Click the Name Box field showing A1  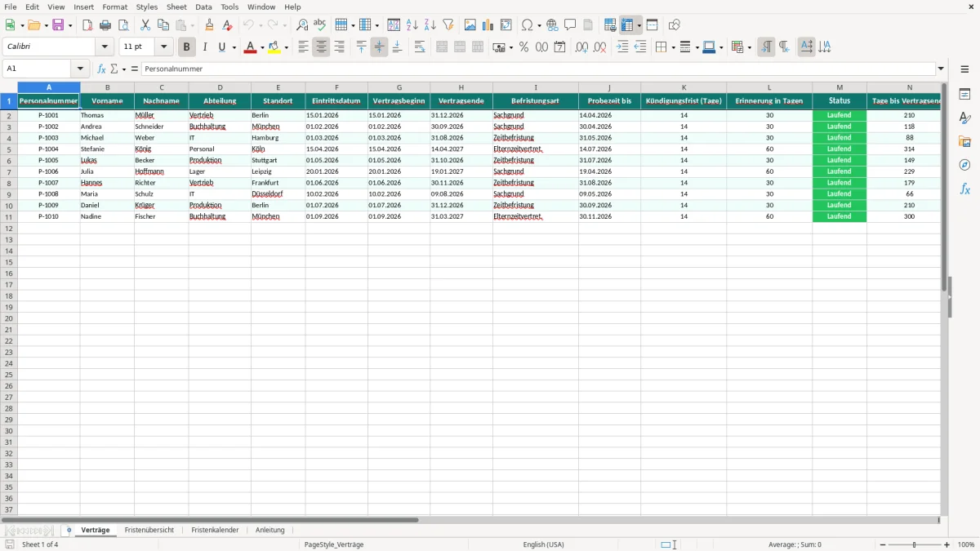coord(38,69)
